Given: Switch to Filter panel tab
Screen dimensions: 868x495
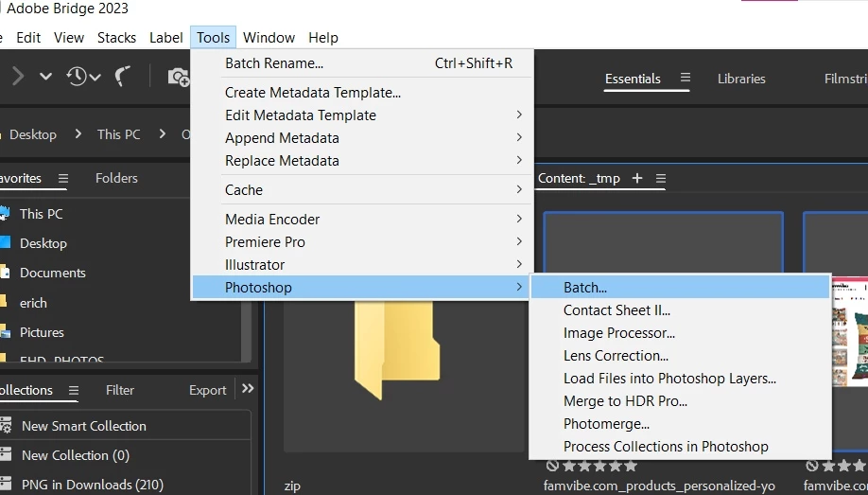Looking at the screenshot, I should [x=119, y=390].
